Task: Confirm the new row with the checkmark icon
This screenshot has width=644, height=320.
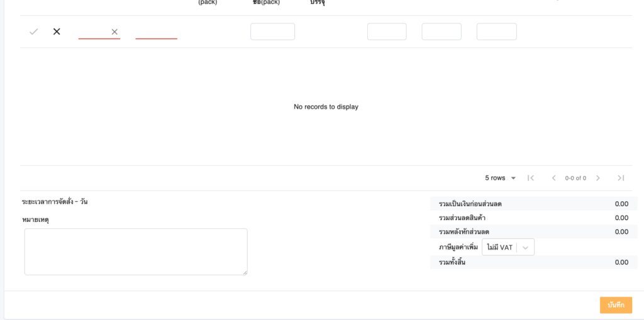Action: [x=34, y=31]
